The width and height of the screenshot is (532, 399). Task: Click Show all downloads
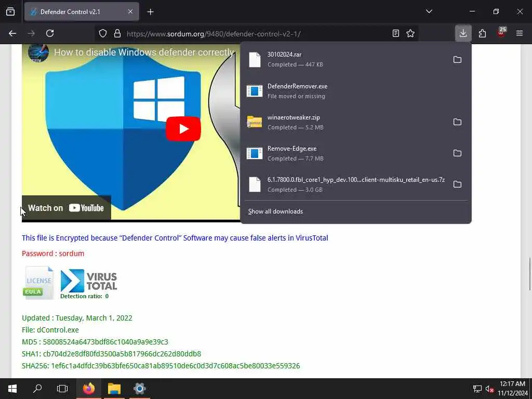(275, 211)
